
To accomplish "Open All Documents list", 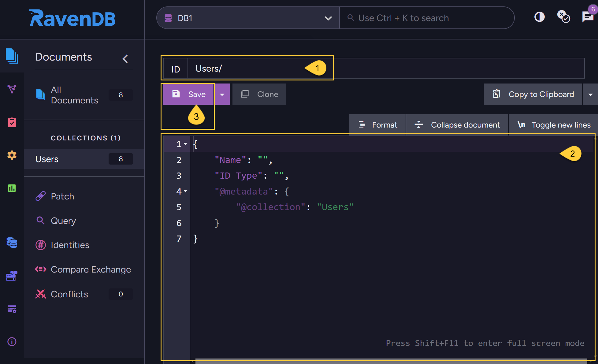I will [84, 95].
